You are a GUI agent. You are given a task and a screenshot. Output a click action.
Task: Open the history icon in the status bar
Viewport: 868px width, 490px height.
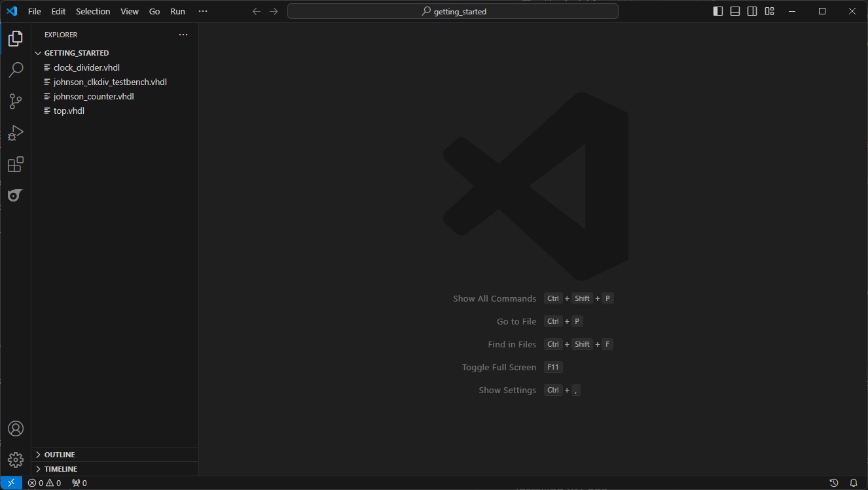pos(834,483)
